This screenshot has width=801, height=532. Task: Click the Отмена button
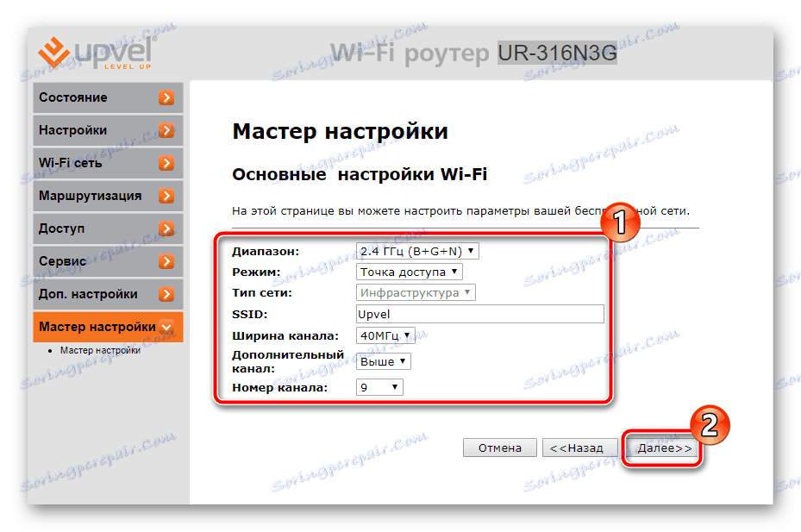click(x=499, y=448)
